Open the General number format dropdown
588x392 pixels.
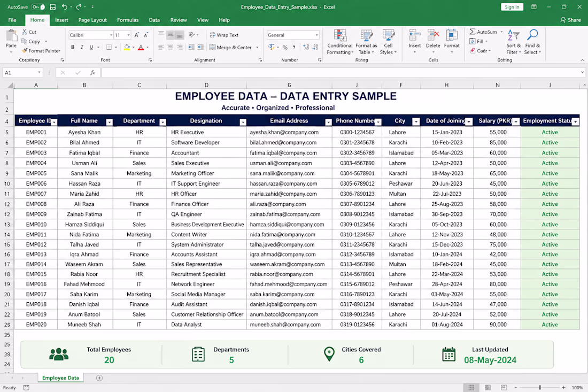(317, 35)
